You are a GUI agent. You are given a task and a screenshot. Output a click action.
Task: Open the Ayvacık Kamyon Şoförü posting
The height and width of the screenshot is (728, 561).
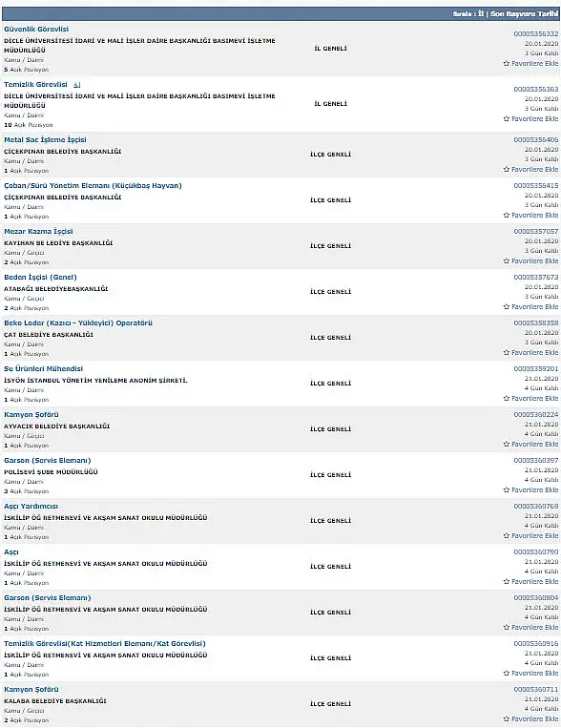click(x=31, y=415)
